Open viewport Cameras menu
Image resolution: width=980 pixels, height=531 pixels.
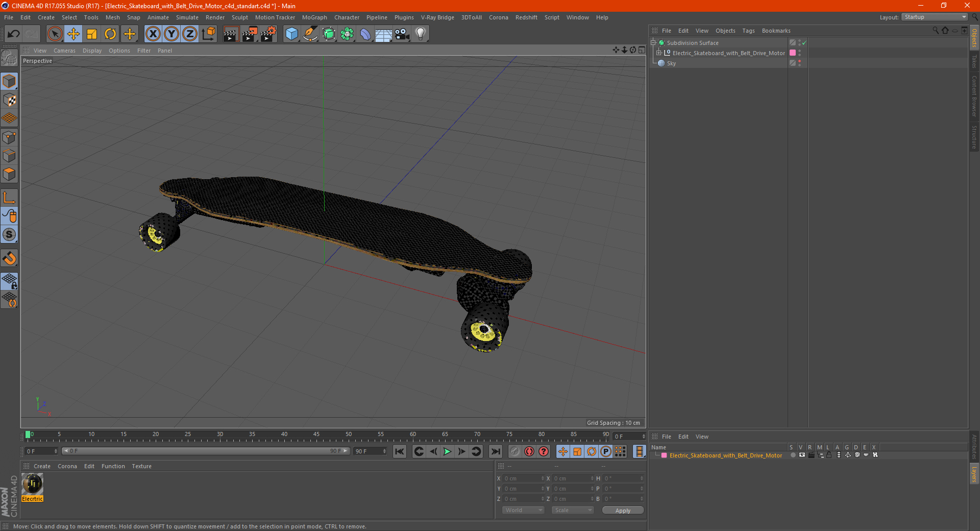point(64,51)
